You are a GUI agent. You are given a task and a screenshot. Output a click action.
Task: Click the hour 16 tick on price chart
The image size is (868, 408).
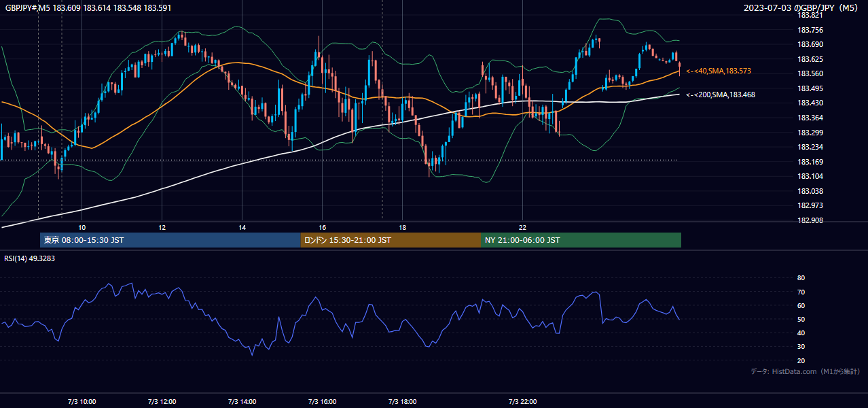(x=322, y=227)
